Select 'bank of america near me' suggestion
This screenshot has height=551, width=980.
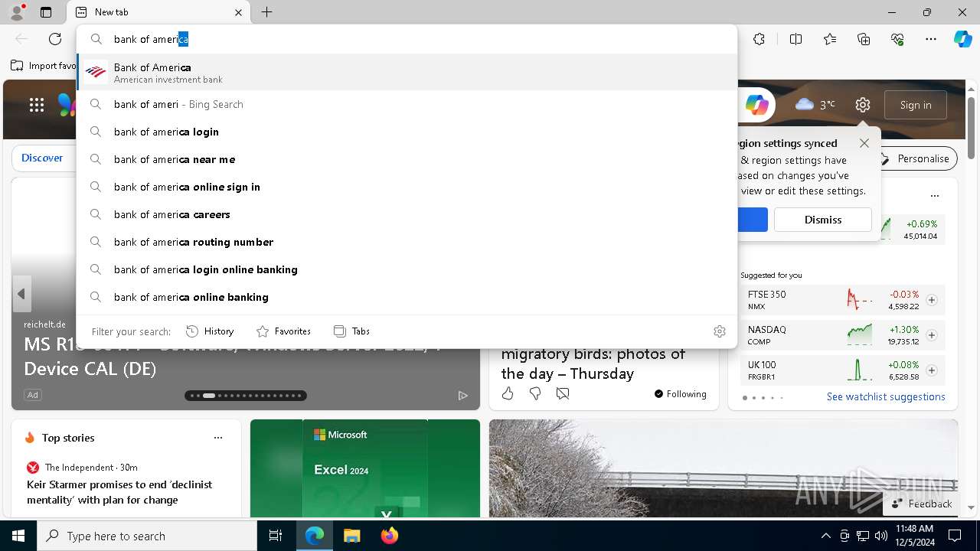pos(407,159)
